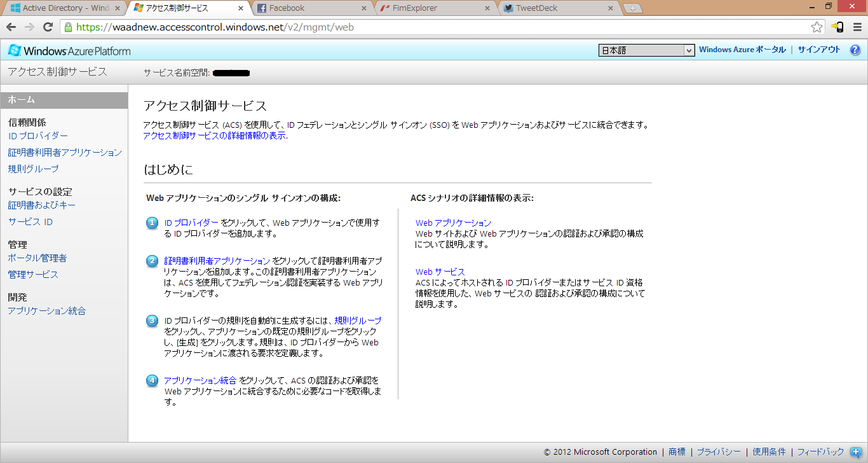Screen dimensions: 868x463
Task: Click the browser forward arrow
Action: tap(29, 27)
